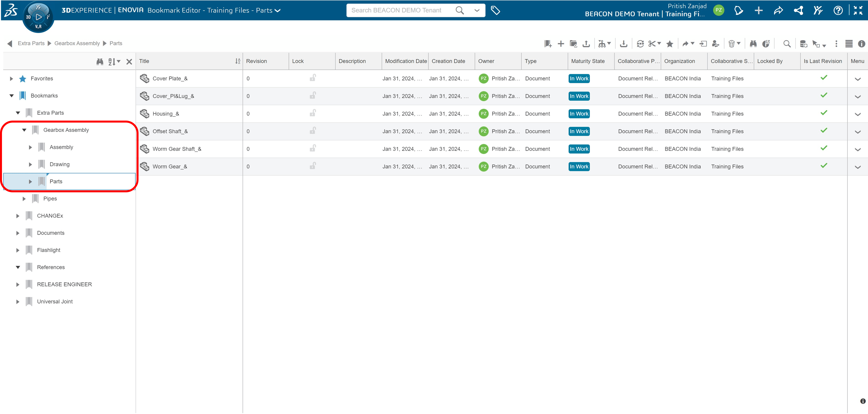This screenshot has width=868, height=414.
Task: Click In Work badge for Worm Gear Shaft_&
Action: click(579, 149)
